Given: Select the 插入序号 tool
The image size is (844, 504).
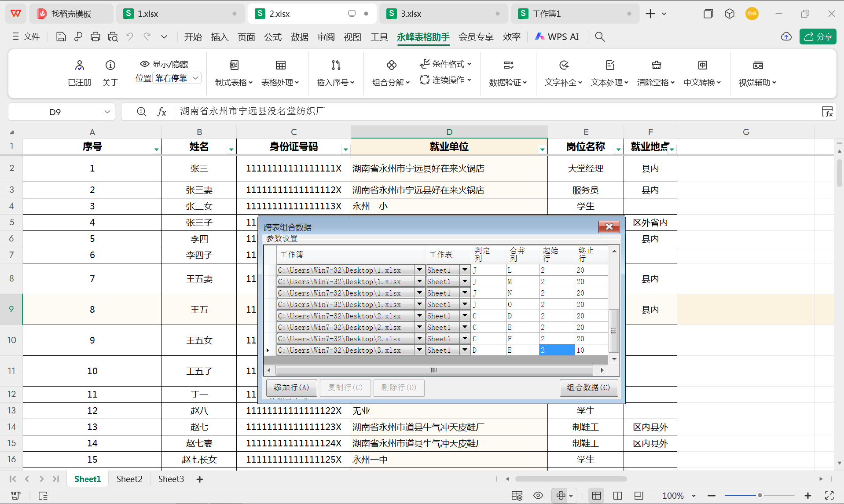Looking at the screenshot, I should [335, 73].
